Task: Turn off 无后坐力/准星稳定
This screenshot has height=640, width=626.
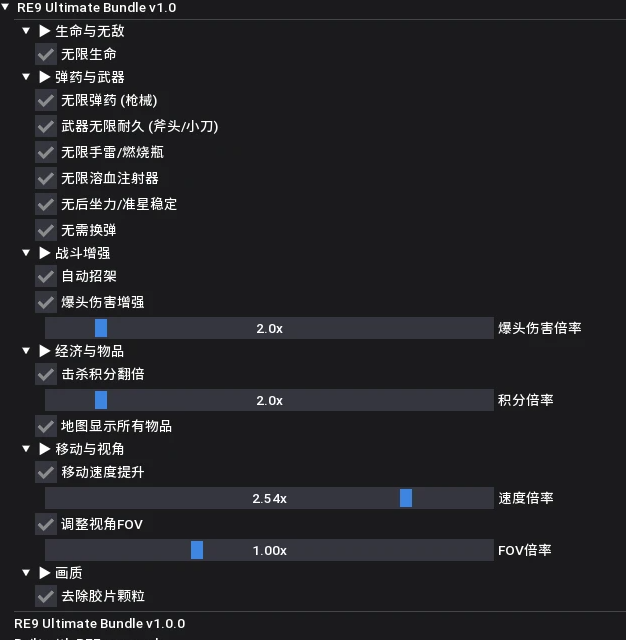Action: pyautogui.click(x=46, y=204)
